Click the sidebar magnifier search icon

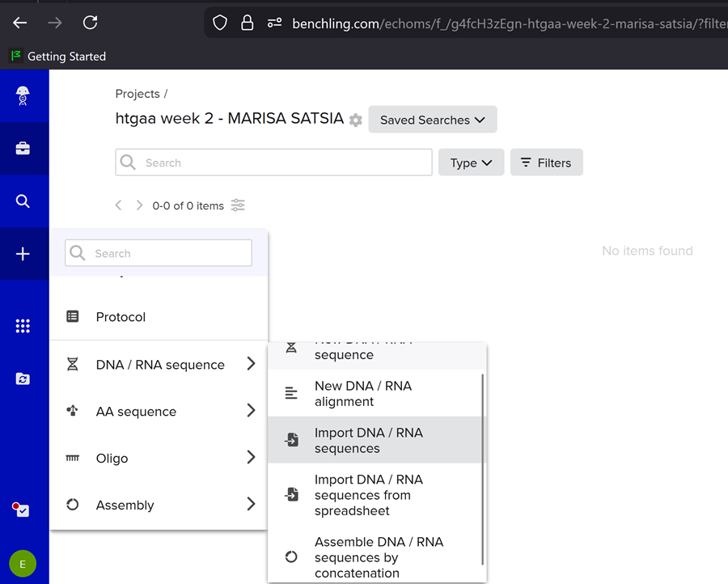pyautogui.click(x=23, y=201)
